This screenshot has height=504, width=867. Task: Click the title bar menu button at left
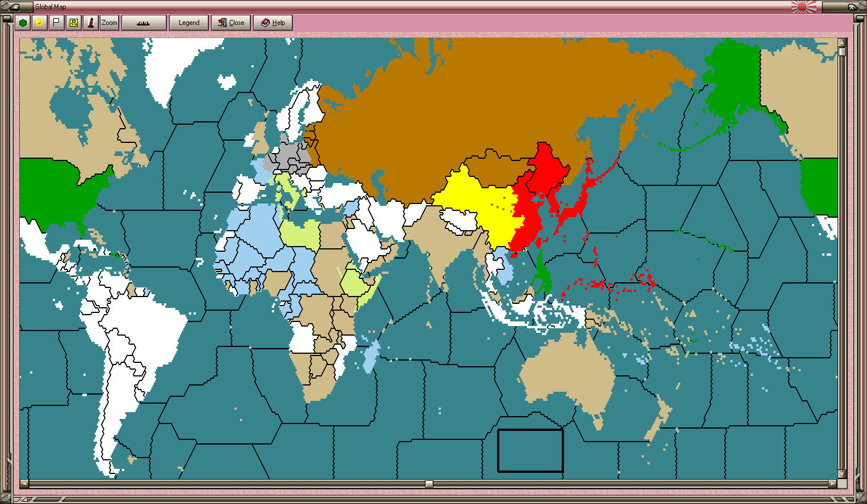click(15, 7)
